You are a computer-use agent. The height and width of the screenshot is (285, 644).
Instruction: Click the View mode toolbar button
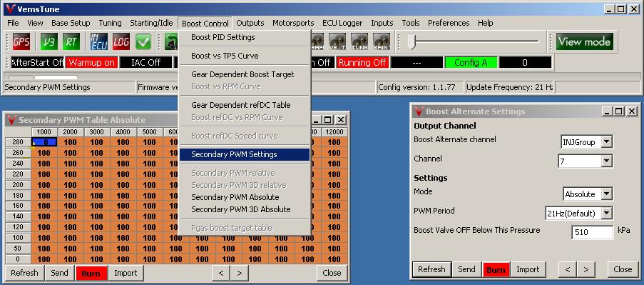585,41
